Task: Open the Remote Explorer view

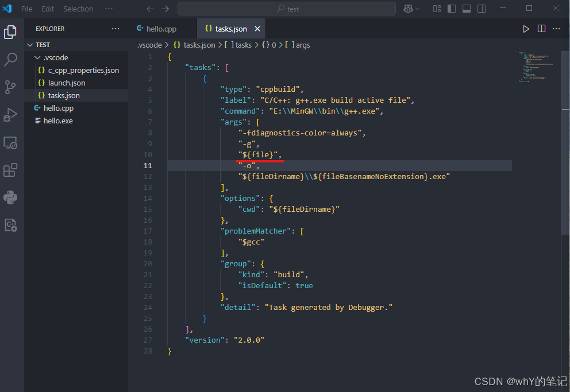Action: tap(10, 143)
